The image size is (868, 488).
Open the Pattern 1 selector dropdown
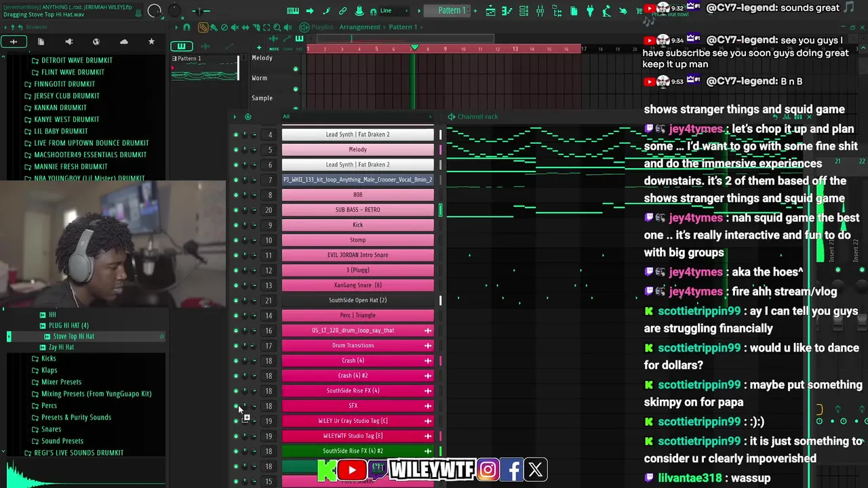(446, 10)
